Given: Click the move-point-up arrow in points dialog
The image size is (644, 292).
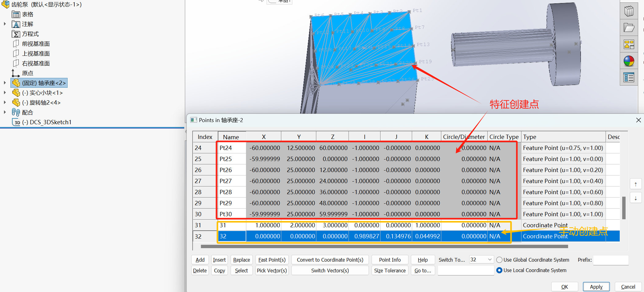Looking at the screenshot, I should (x=635, y=184).
